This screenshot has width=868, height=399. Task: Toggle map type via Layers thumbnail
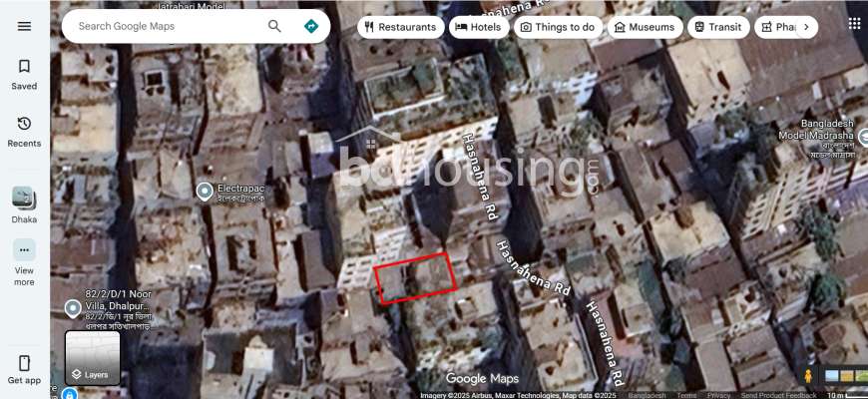coord(93,358)
